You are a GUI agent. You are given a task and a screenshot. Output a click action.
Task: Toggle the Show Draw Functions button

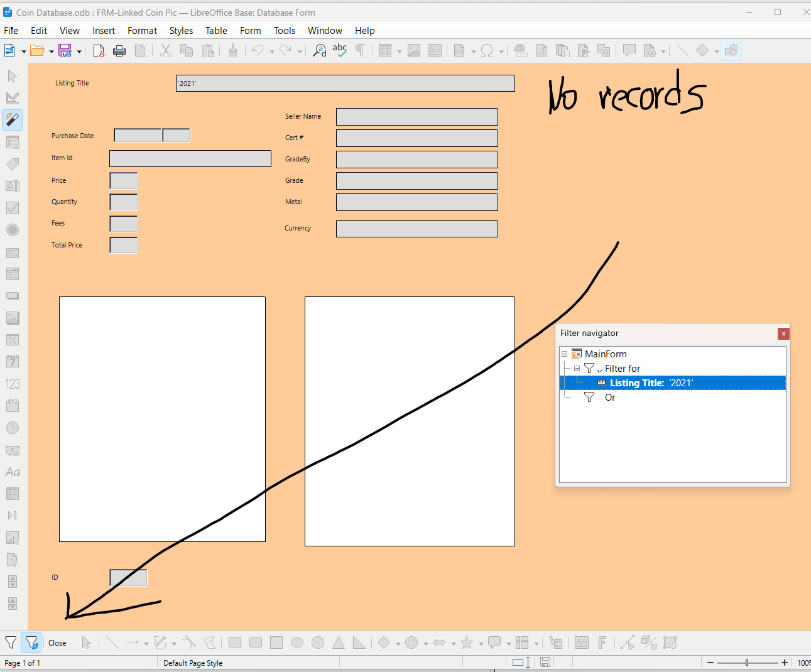click(731, 51)
